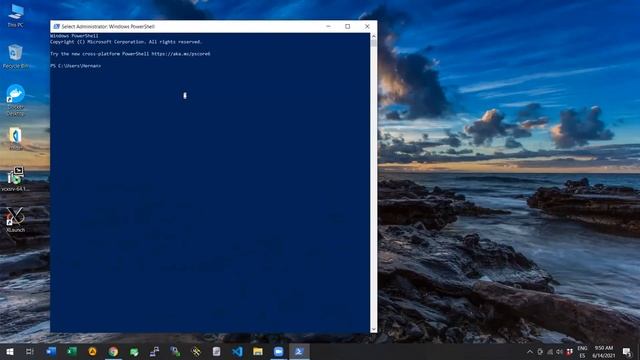Open the desktop icon below Docker Desktop
Image resolution: width=640 pixels, height=360 pixels.
point(16,139)
